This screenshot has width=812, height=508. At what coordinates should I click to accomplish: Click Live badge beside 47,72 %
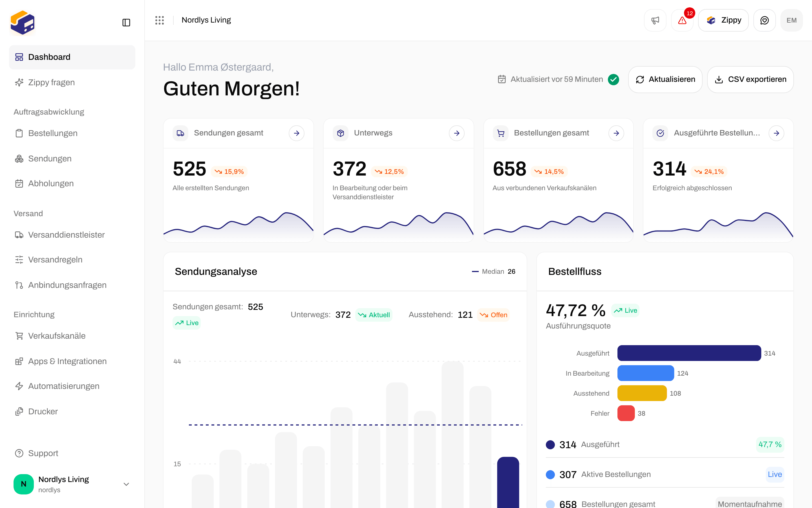point(625,310)
